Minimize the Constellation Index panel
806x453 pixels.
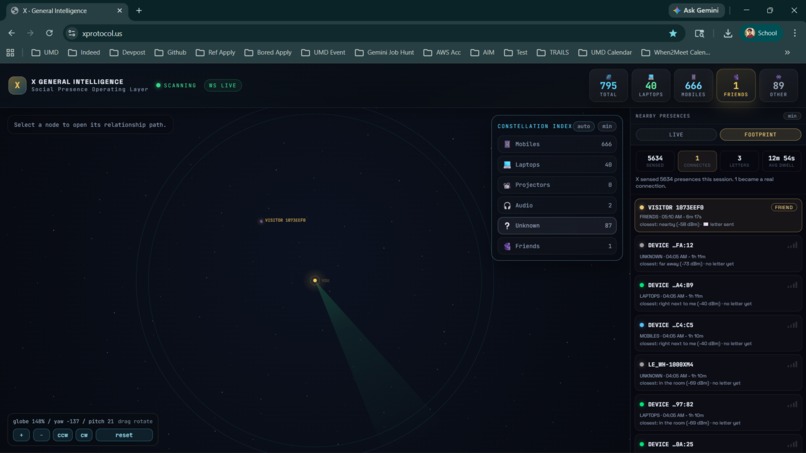click(607, 126)
